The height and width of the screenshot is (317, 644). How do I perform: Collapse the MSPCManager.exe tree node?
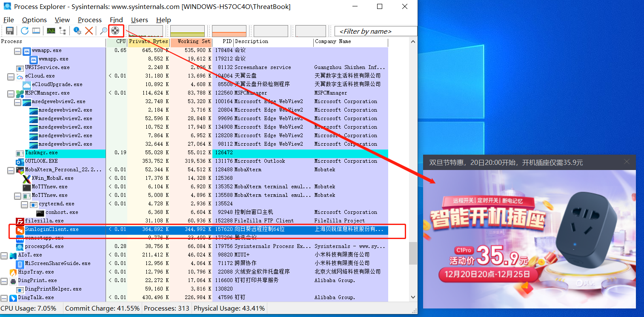coord(11,93)
